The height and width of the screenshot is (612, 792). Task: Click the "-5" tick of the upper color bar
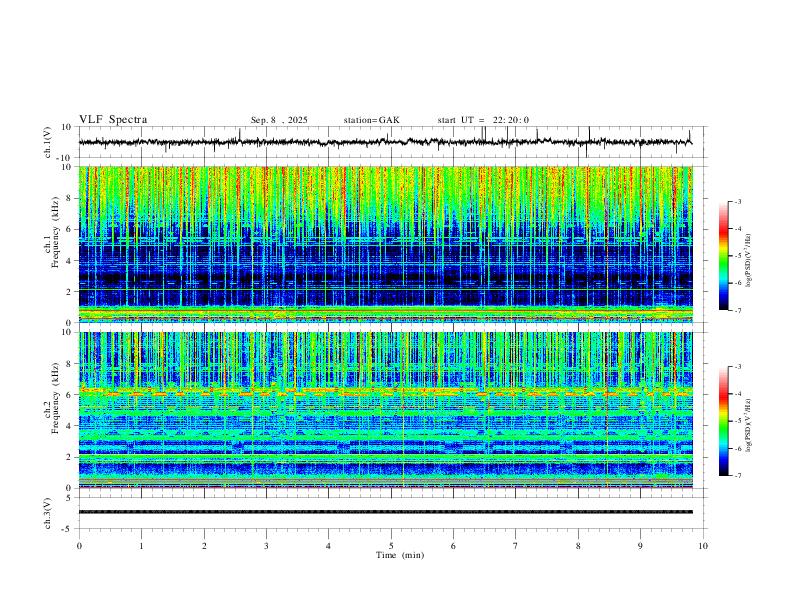click(738, 256)
